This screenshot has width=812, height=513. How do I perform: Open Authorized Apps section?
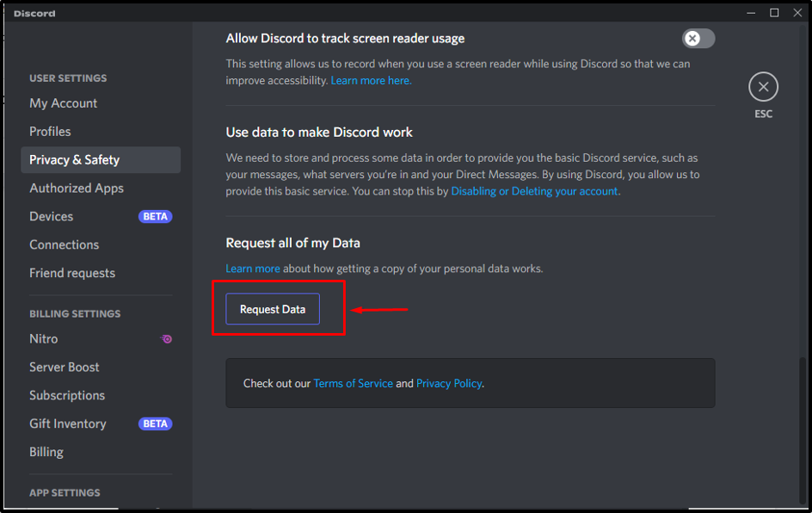(x=77, y=189)
